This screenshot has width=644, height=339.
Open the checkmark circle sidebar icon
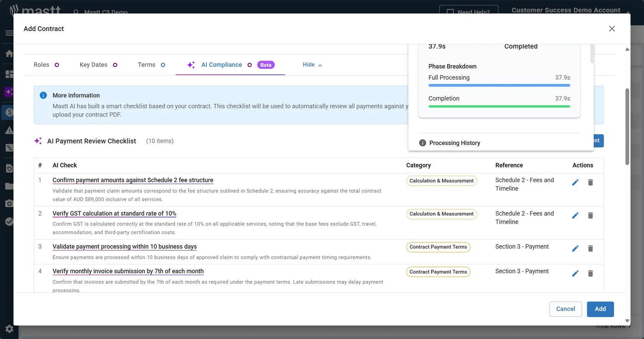[x=9, y=221]
